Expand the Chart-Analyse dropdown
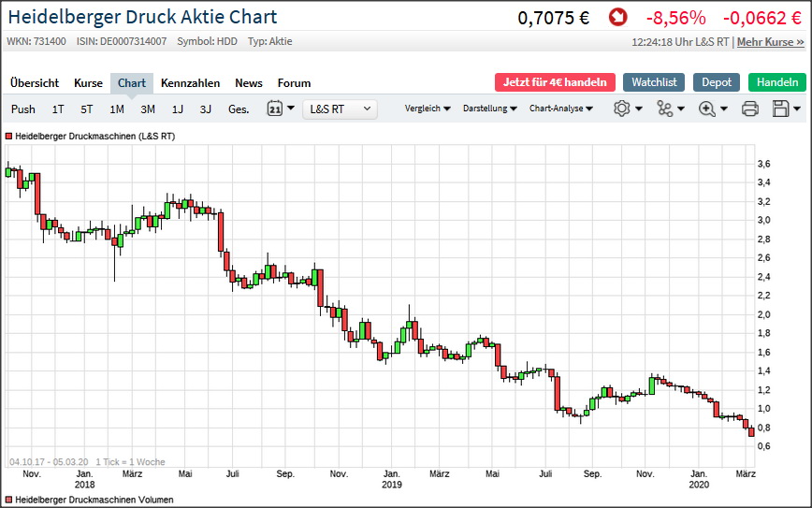 [561, 109]
